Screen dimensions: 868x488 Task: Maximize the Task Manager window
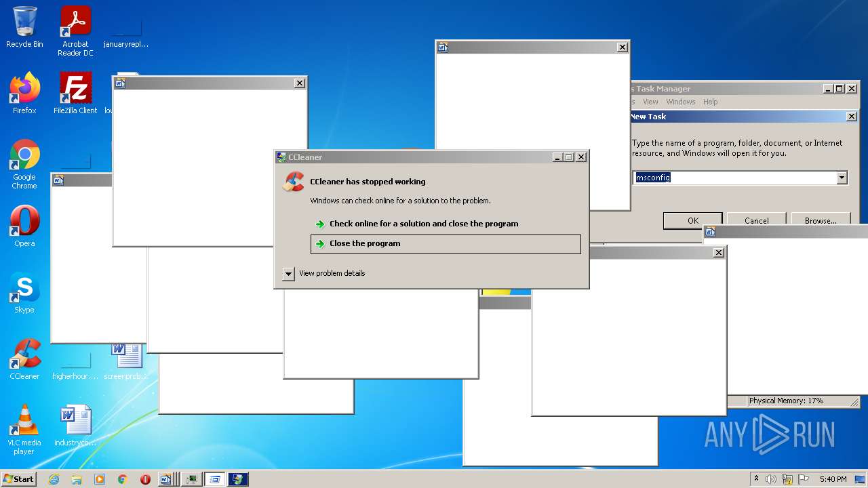click(x=839, y=89)
